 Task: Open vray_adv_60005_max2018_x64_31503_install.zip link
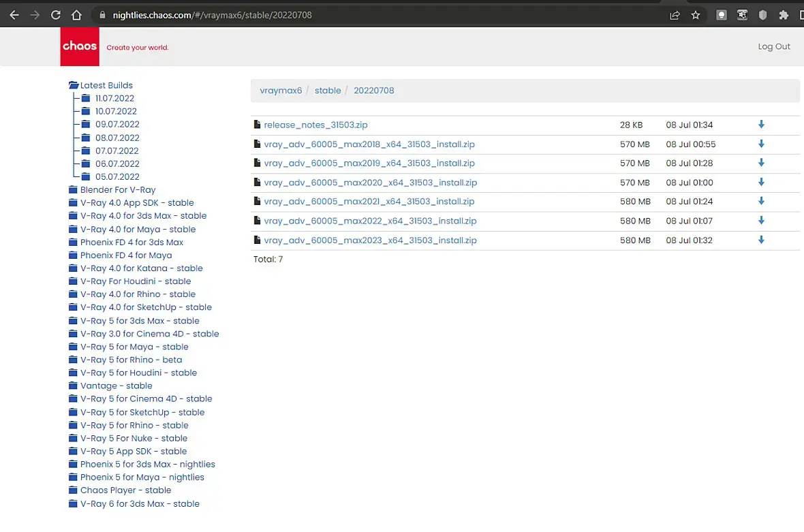click(x=369, y=144)
